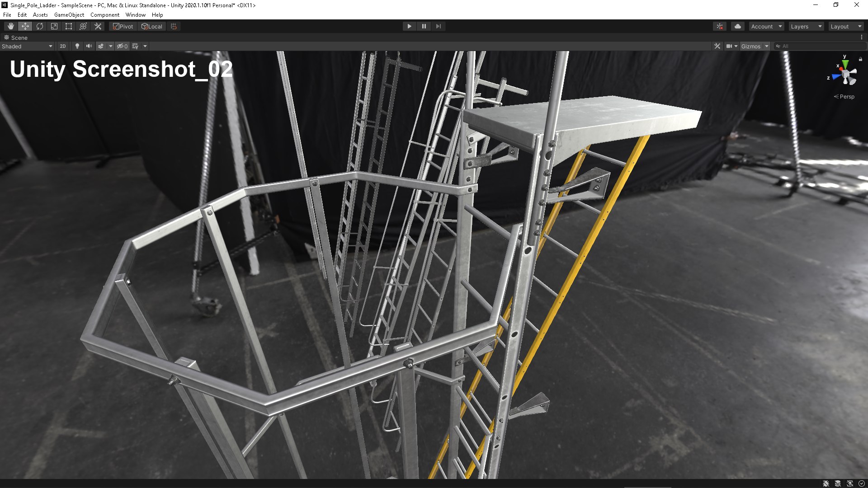Switch view using Persp label

844,97
